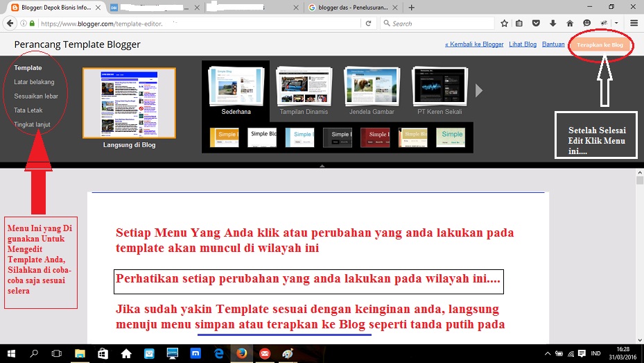The width and height of the screenshot is (644, 363).
Task: Open the Lihat Blog link
Action: [523, 44]
